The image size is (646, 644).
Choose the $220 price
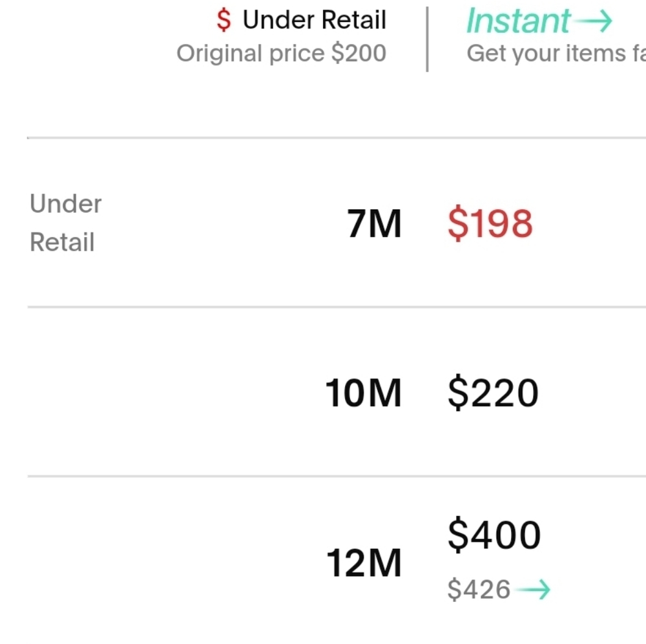tap(492, 393)
